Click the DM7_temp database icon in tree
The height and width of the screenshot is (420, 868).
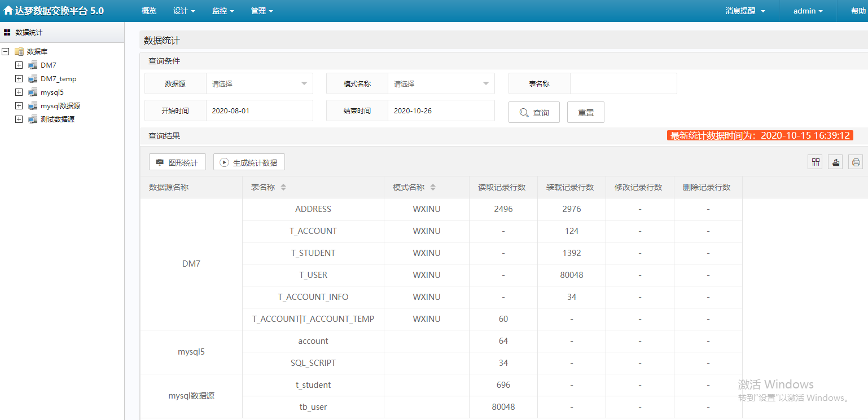coord(33,79)
